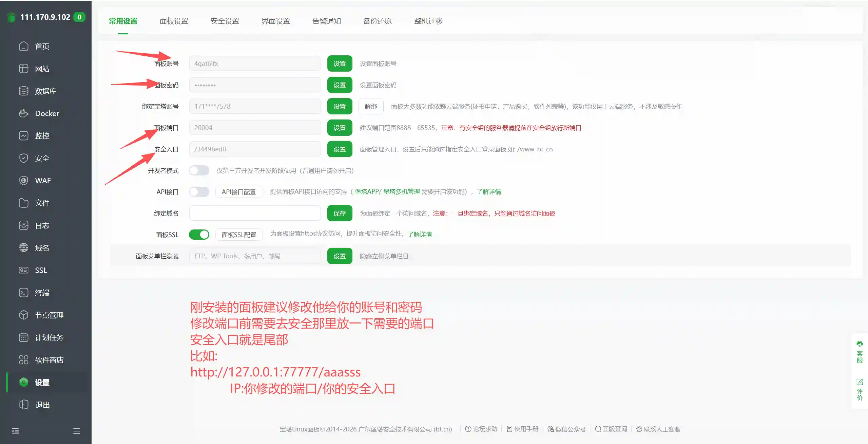Switch to the 面板设置 tab

point(174,21)
